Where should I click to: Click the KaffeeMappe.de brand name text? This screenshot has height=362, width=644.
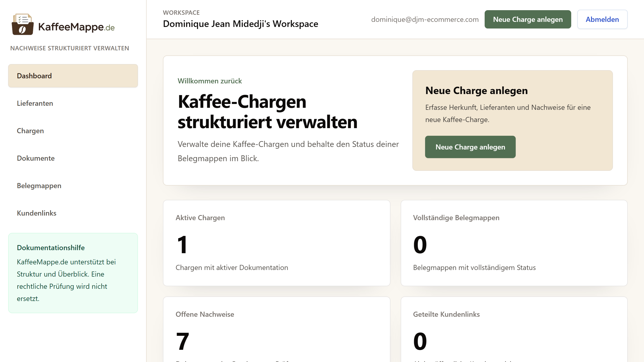click(x=76, y=27)
